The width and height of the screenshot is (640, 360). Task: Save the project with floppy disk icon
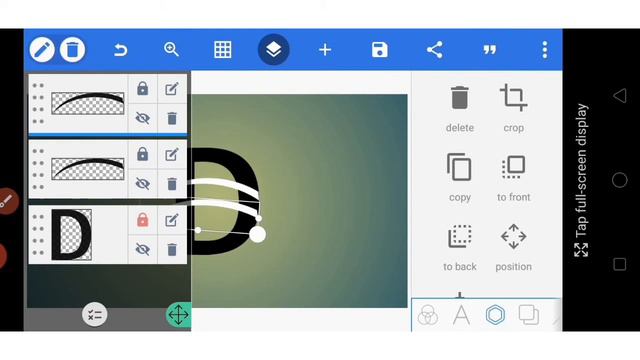(380, 50)
